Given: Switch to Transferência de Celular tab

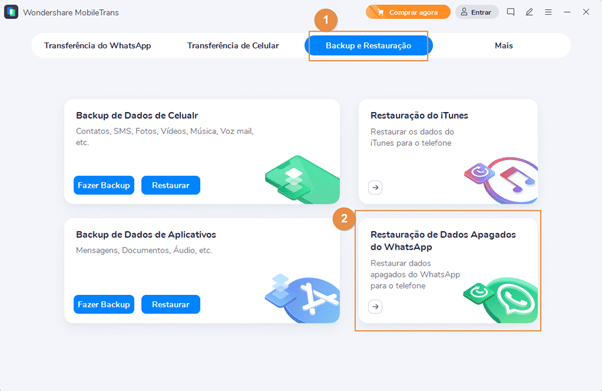Looking at the screenshot, I should pyautogui.click(x=233, y=46).
